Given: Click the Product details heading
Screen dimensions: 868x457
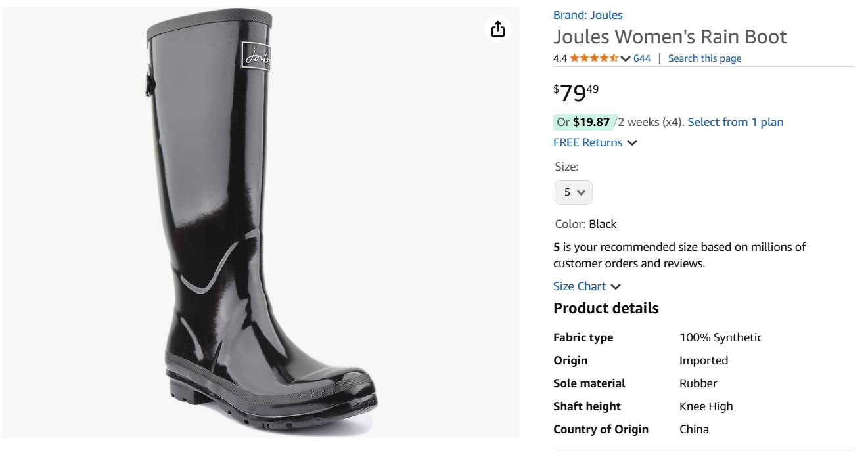Looking at the screenshot, I should coord(606,309).
